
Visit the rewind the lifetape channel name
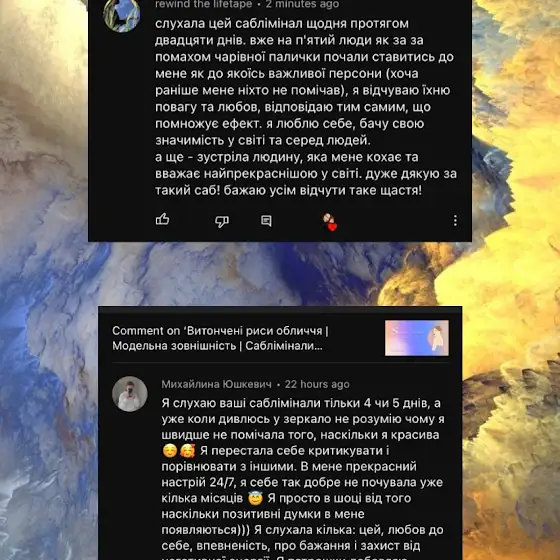click(204, 4)
